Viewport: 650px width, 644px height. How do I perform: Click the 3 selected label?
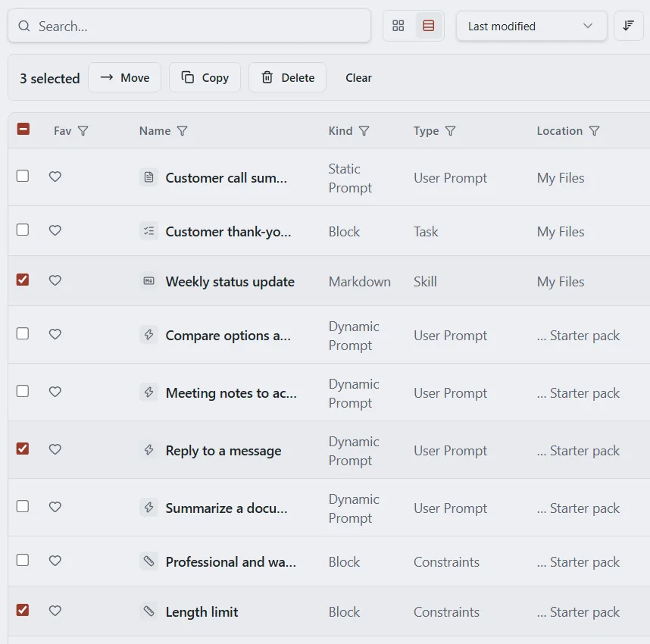click(x=50, y=78)
